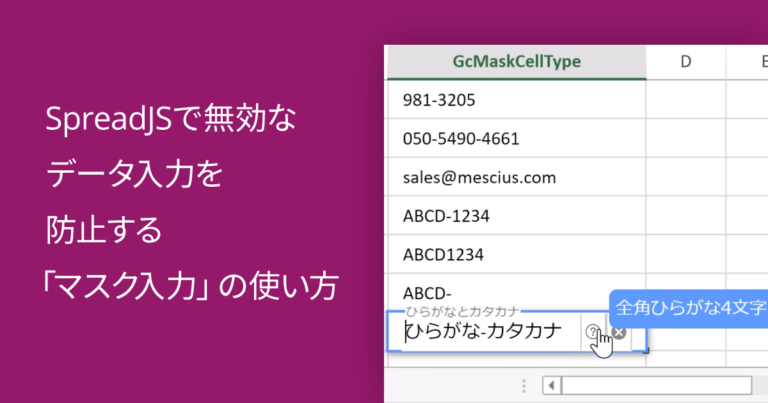Click the horizontal scrollbar track
The height and width of the screenshot is (403, 768).
(656, 385)
